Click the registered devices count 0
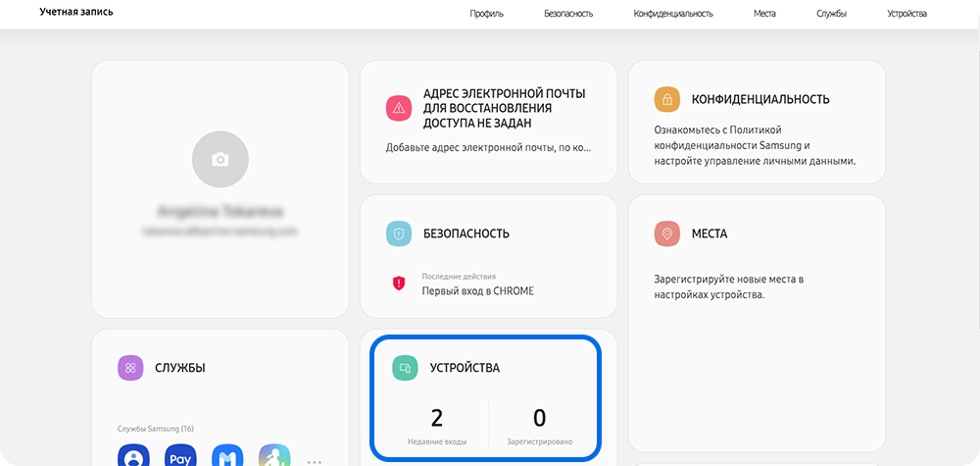This screenshot has height=466, width=980. pyautogui.click(x=539, y=418)
